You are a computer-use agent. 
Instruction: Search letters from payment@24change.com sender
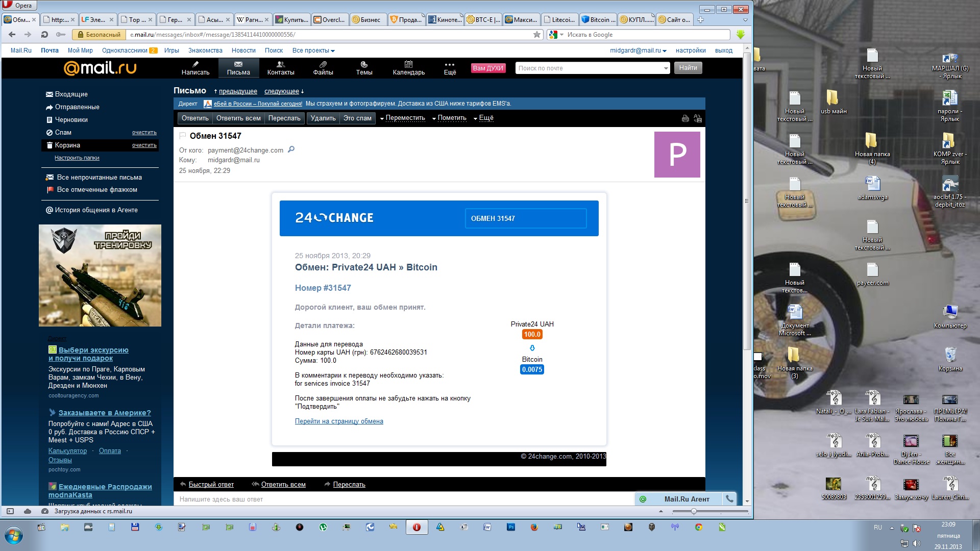tap(291, 149)
